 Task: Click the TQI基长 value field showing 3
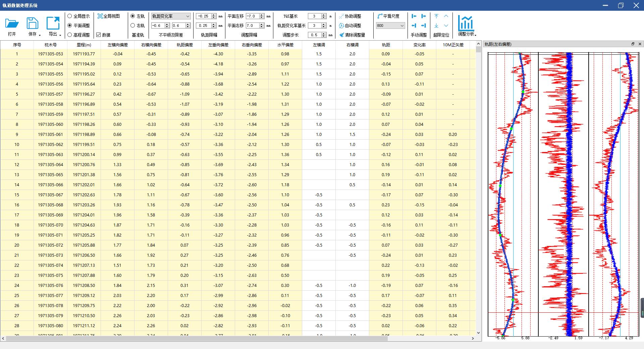click(x=315, y=16)
